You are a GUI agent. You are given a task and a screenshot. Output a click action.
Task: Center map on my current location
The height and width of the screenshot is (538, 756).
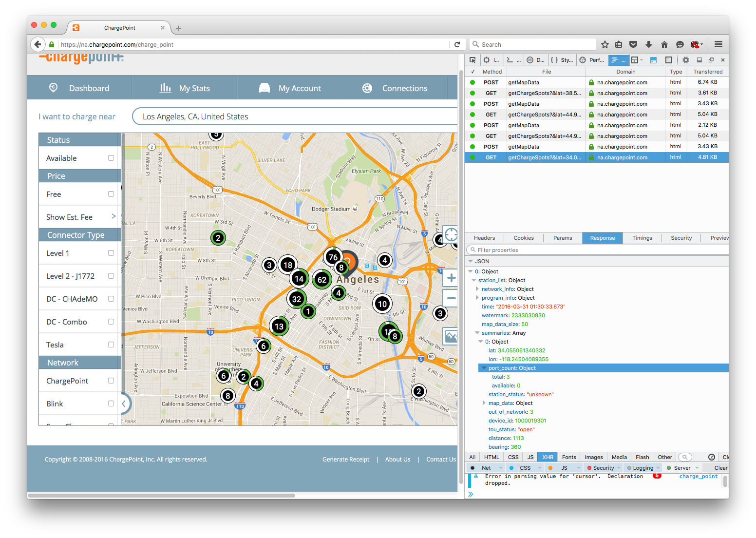[451, 234]
